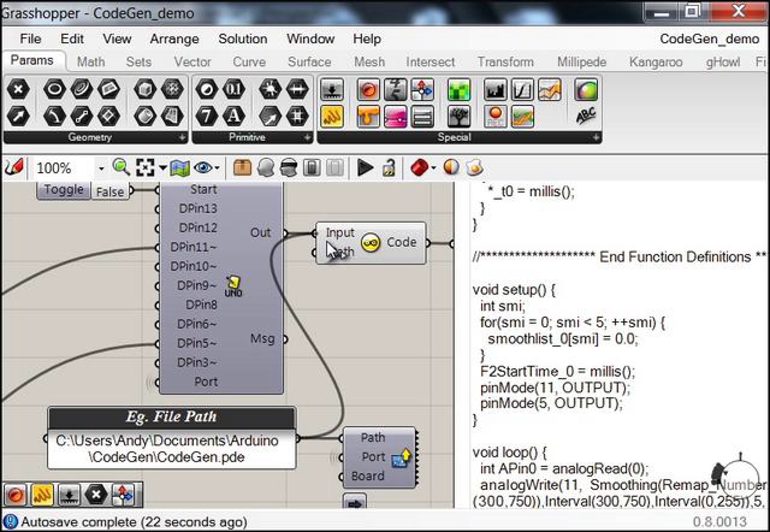Click the Zoom Extents toolbar icon
This screenshot has width=770, height=532.
[145, 167]
